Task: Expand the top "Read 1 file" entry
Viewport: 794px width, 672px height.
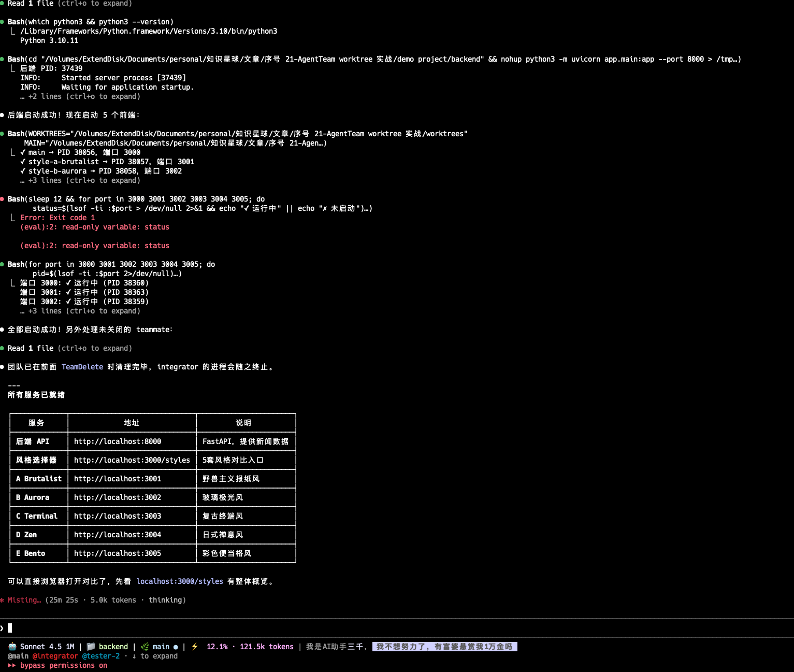Action: pyautogui.click(x=70, y=3)
